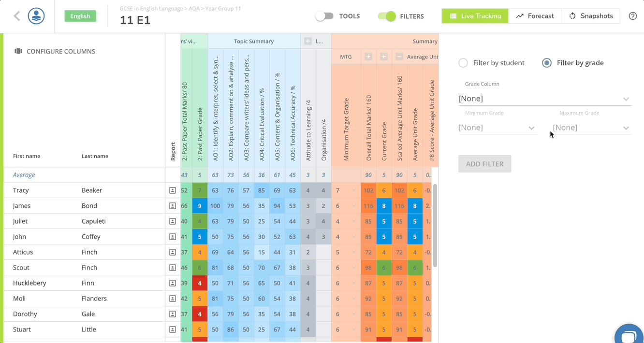Turn on the Tools toggle
This screenshot has height=343, width=644.
[x=324, y=16]
